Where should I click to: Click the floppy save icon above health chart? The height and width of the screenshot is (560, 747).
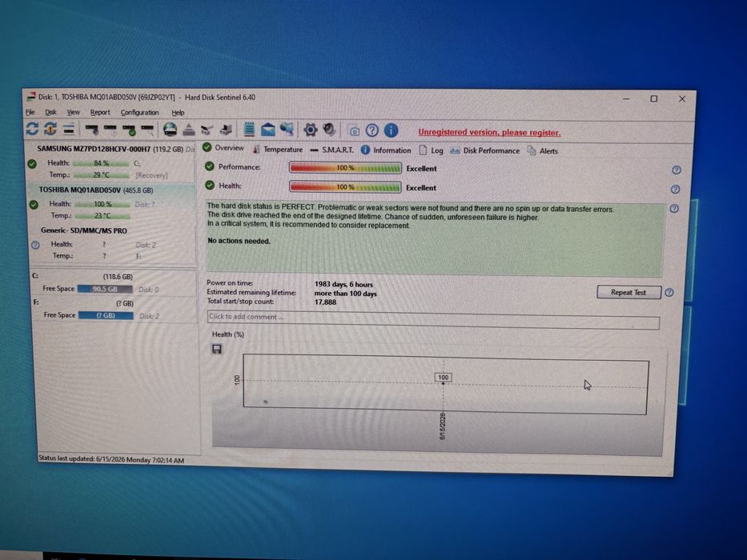tap(217, 349)
